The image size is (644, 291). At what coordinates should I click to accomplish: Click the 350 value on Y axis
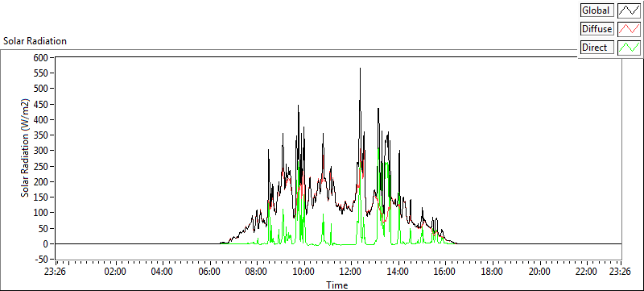tap(42, 135)
